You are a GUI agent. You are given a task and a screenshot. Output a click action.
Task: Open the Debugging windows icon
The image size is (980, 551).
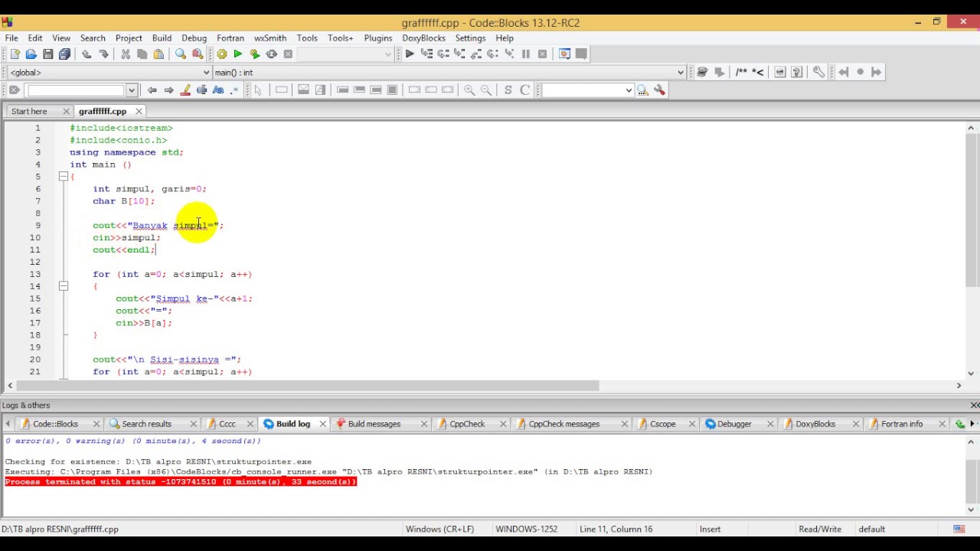coord(565,54)
